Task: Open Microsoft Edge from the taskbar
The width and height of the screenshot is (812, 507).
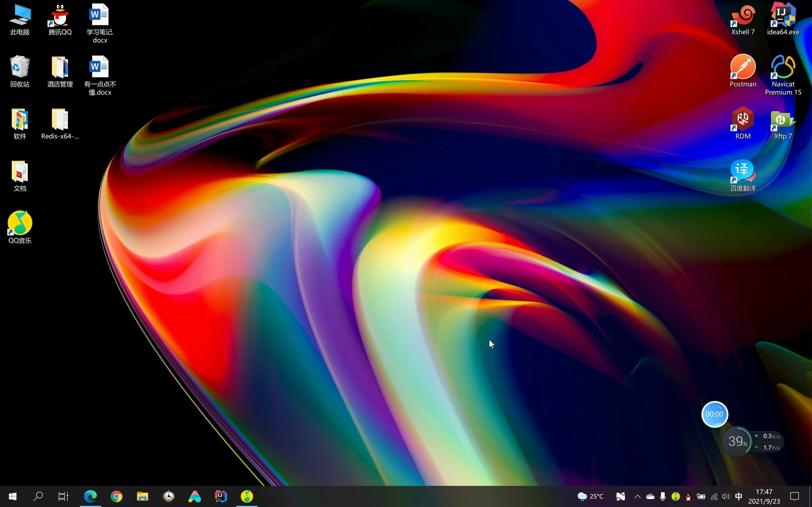Action: 90,496
